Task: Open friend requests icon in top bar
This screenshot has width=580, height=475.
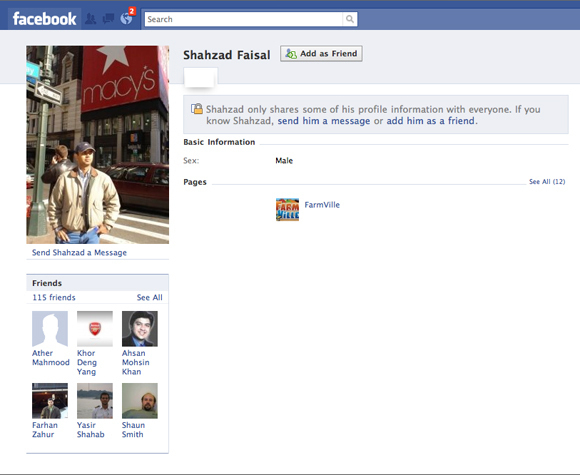Action: tap(90, 19)
